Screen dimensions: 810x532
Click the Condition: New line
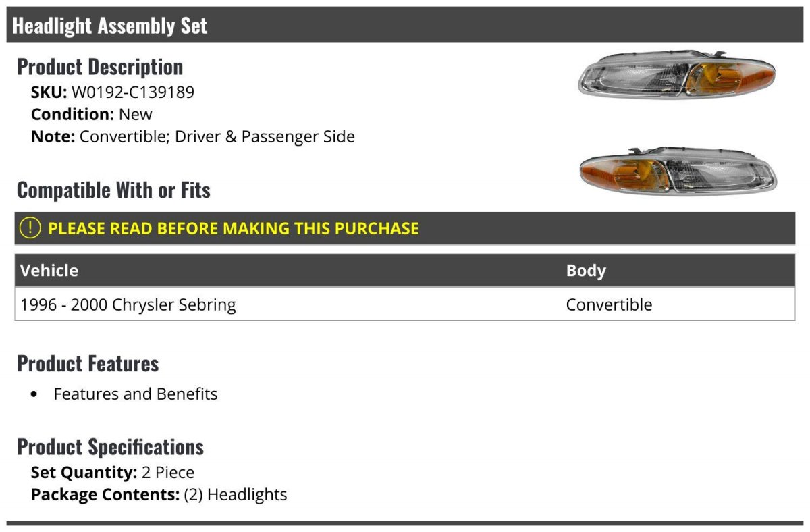pos(92,114)
